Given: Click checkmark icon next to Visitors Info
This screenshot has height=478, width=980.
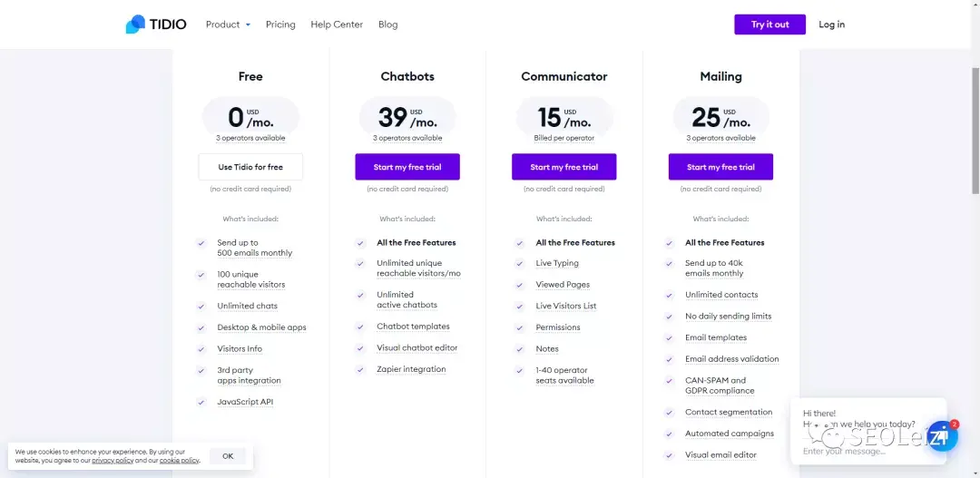Looking at the screenshot, I should pyautogui.click(x=201, y=349).
